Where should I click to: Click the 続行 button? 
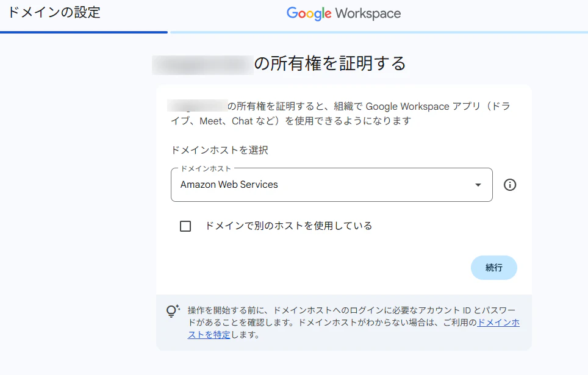[x=494, y=268]
